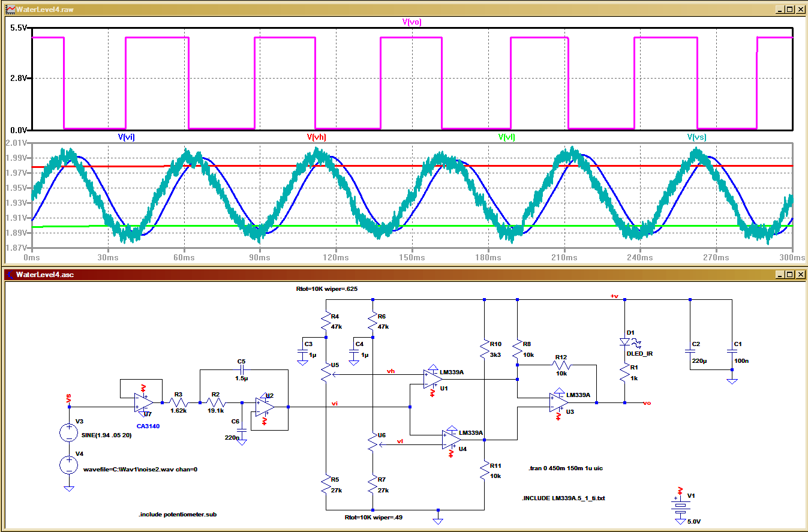Click the 5.5V vertical axis label
This screenshot has width=808, height=532.
pyautogui.click(x=20, y=28)
